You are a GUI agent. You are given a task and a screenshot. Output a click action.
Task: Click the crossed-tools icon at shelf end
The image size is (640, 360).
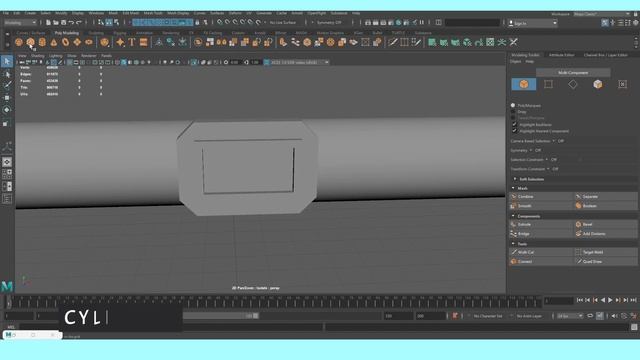point(513,42)
